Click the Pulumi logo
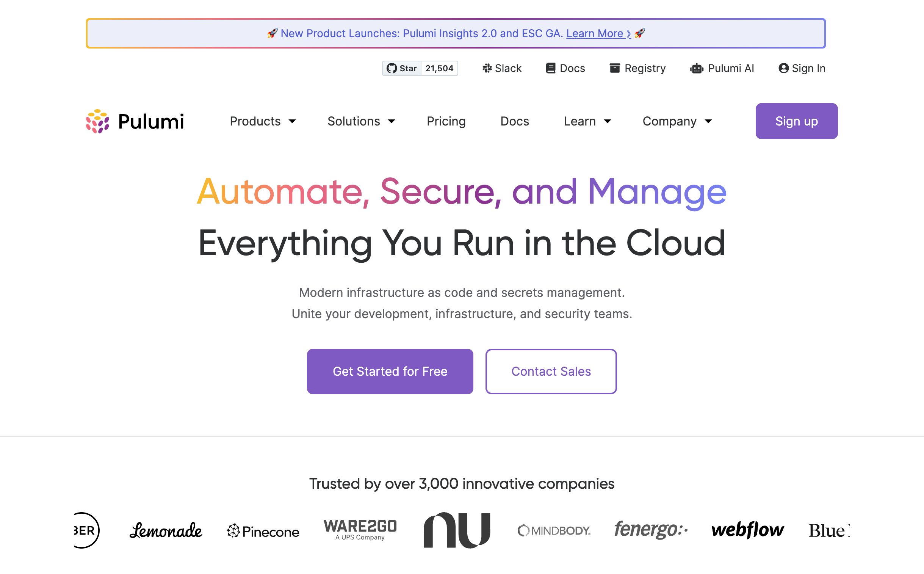Screen dimensions: 924x574 click(135, 121)
